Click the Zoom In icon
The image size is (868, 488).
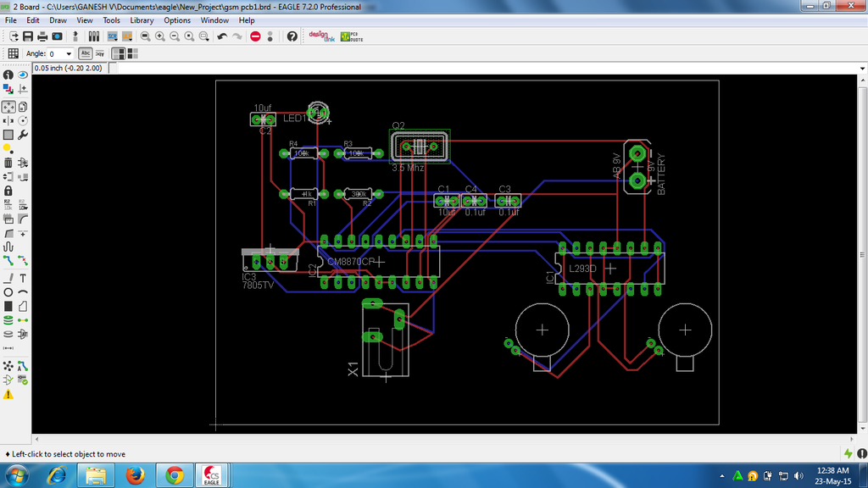click(161, 36)
